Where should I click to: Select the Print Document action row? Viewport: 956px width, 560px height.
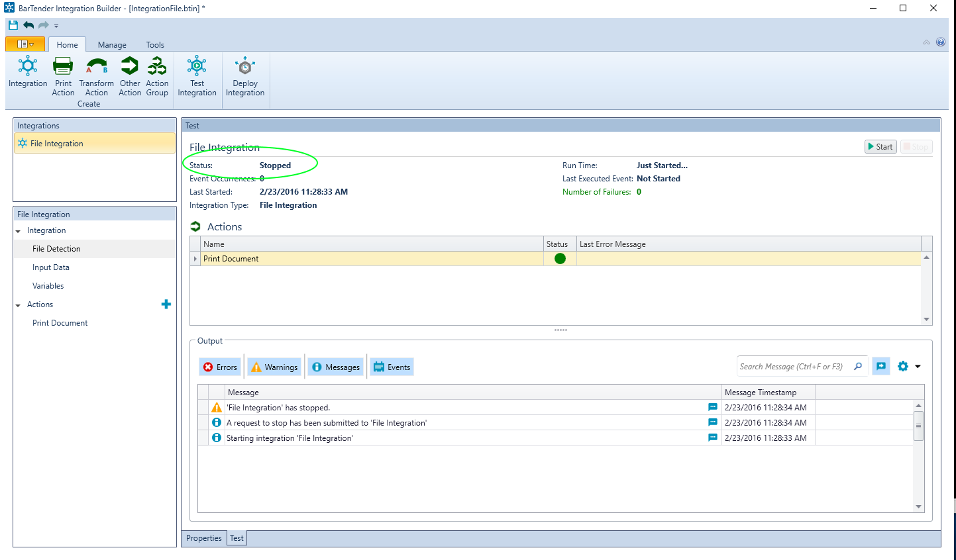pyautogui.click(x=555, y=259)
